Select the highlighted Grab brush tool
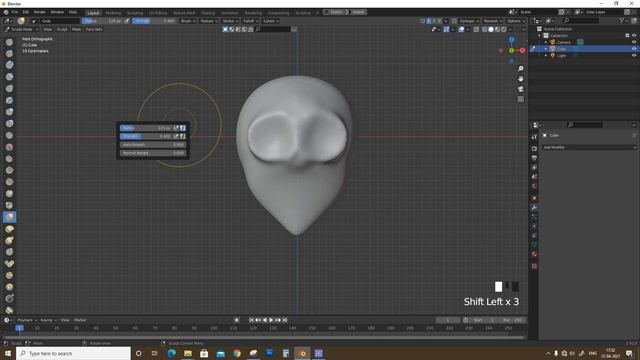Image resolution: width=640 pixels, height=360 pixels. [x=9, y=217]
